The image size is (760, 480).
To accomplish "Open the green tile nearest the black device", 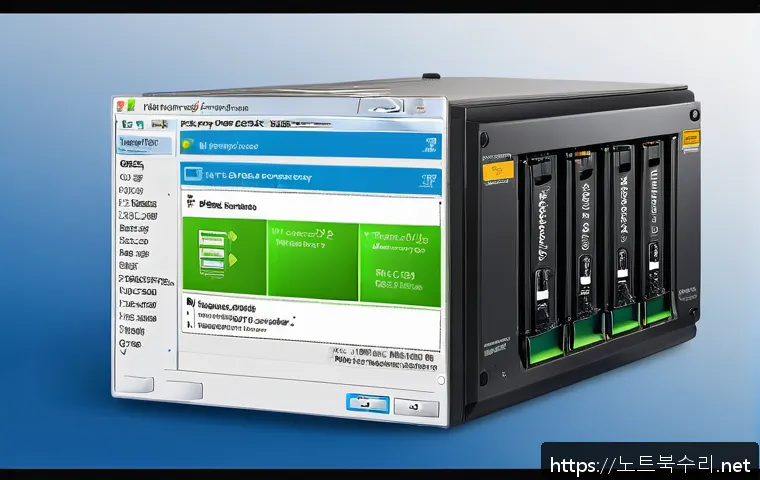I will (x=400, y=265).
